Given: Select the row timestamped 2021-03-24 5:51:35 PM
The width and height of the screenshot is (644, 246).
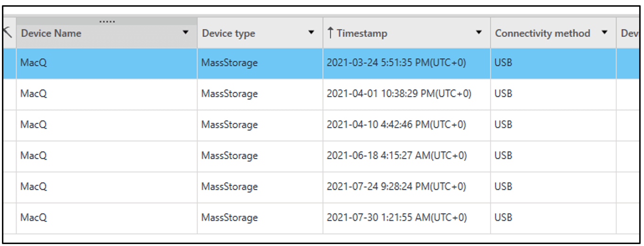Looking at the screenshot, I should (x=321, y=63).
